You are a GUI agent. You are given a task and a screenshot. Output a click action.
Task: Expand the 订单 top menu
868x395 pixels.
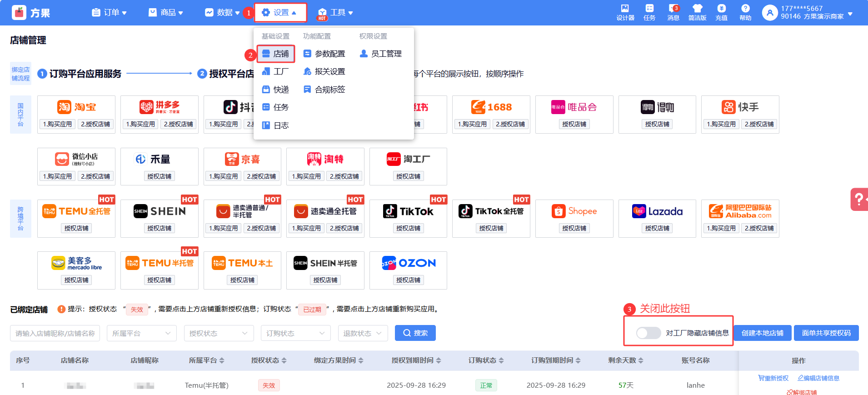(109, 13)
